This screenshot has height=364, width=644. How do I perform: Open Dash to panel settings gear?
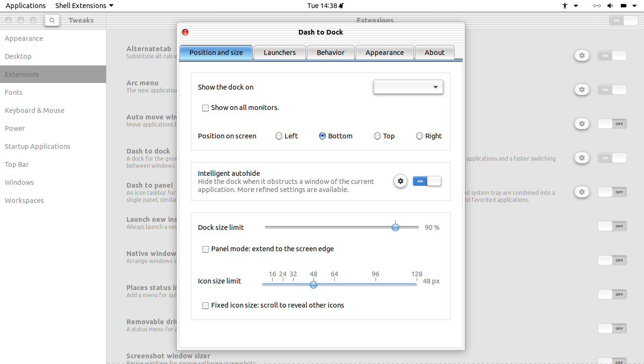[x=582, y=192]
